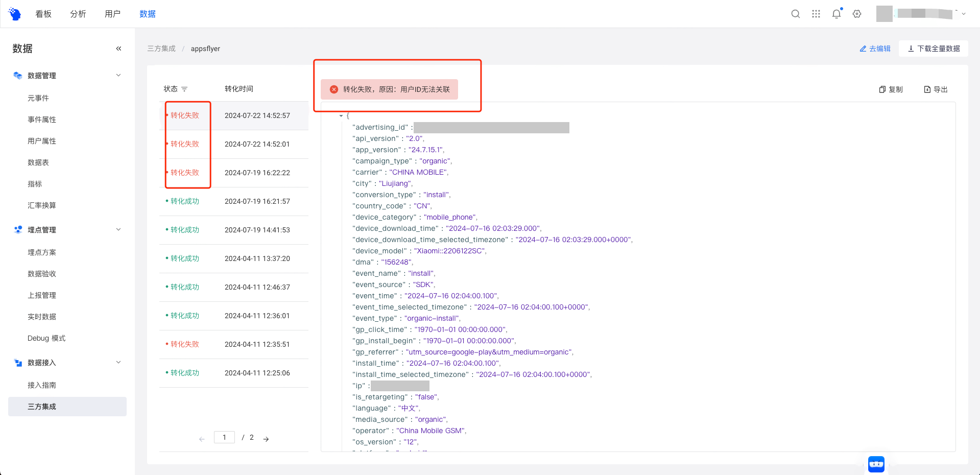
Task: Go to previous page arrow
Action: coord(202,439)
